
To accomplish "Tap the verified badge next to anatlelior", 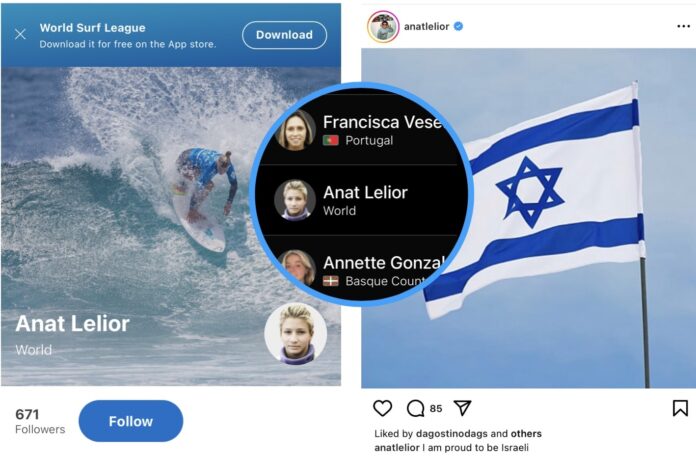I will (459, 27).
